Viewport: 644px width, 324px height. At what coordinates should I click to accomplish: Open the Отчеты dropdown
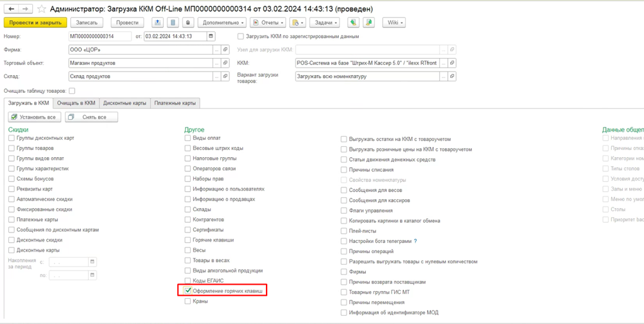tap(267, 23)
